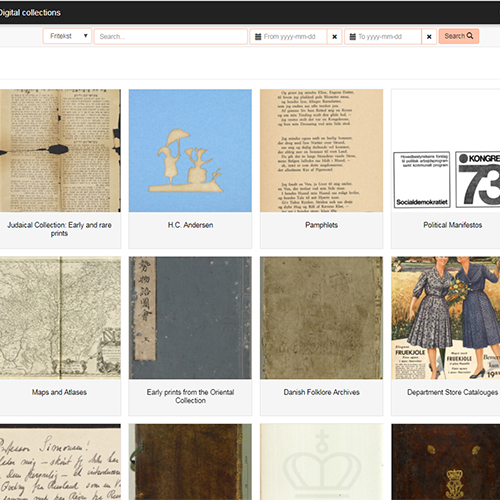The height and width of the screenshot is (500, 500).
Task: Open the Digital collections header link
Action: pos(29,13)
